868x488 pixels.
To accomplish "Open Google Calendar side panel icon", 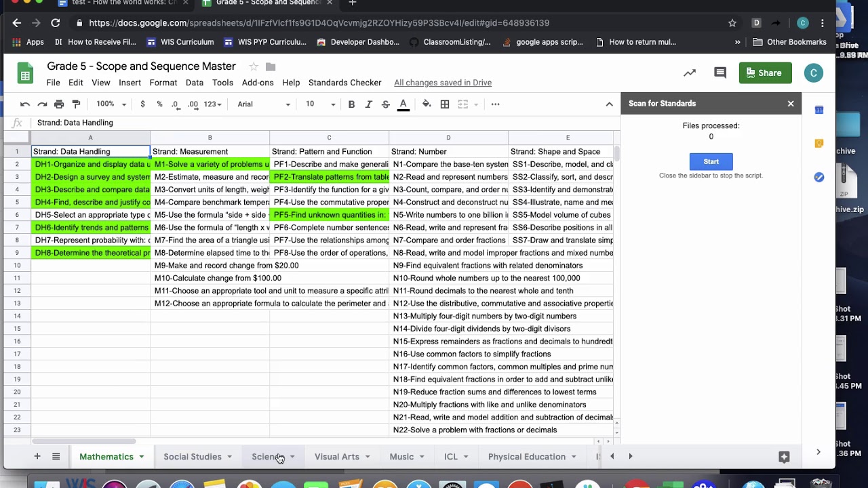I will pos(819,110).
